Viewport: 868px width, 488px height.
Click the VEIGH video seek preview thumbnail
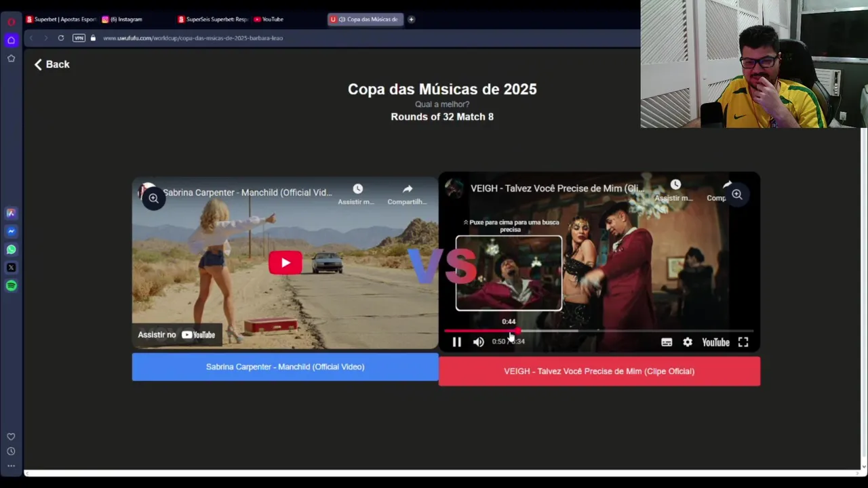pos(509,273)
